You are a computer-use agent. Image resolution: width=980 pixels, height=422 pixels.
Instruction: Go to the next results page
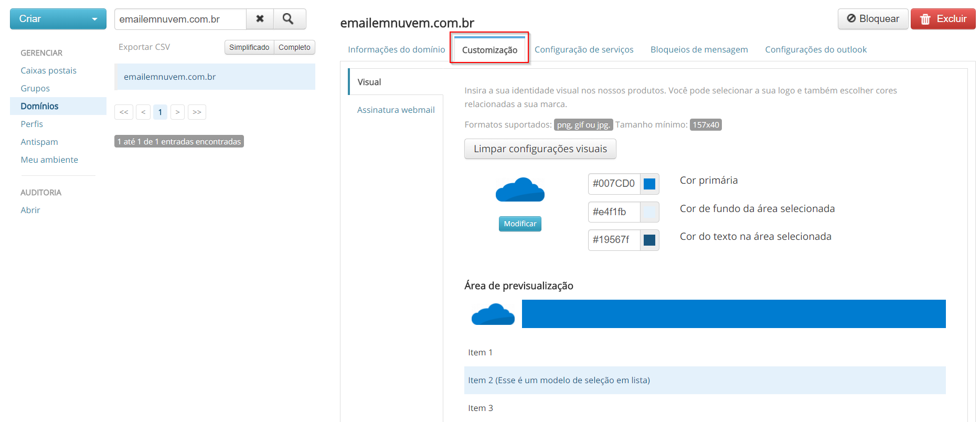tap(177, 112)
